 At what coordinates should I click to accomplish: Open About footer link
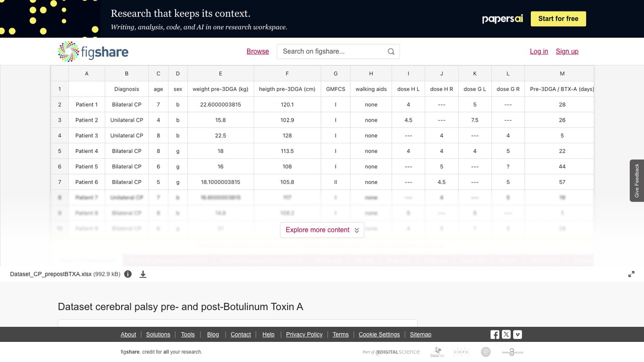(x=128, y=334)
